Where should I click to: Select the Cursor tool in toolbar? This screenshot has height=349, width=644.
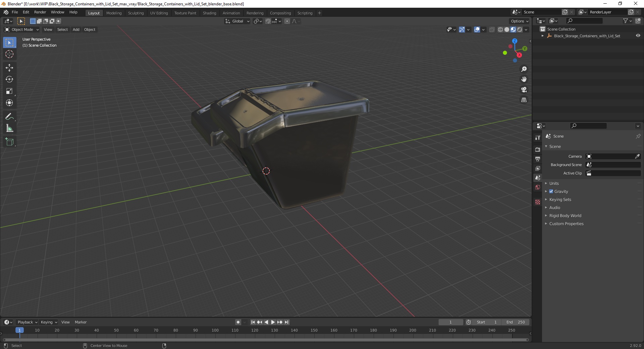click(9, 54)
